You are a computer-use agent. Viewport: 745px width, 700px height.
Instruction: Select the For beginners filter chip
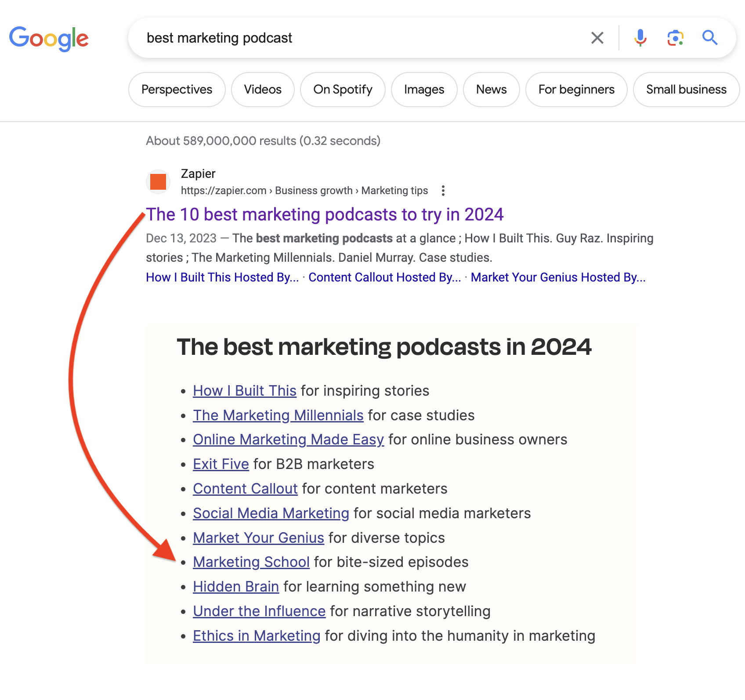click(576, 90)
